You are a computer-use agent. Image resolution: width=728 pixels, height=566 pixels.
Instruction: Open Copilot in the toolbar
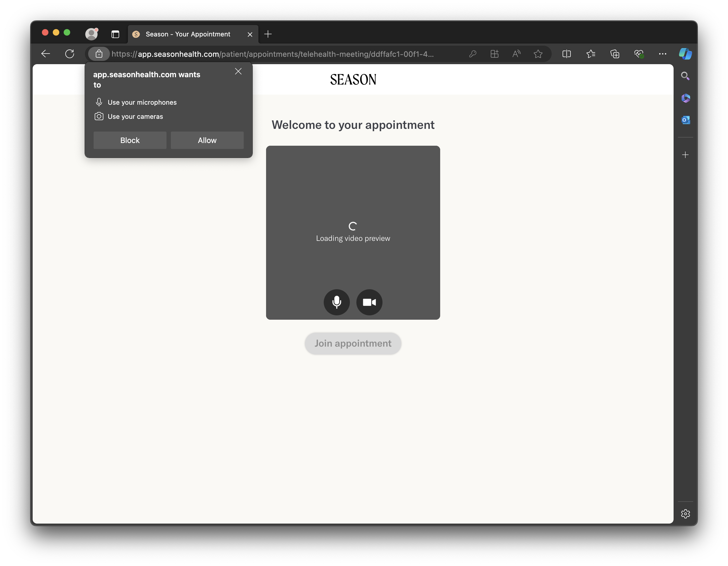point(685,54)
